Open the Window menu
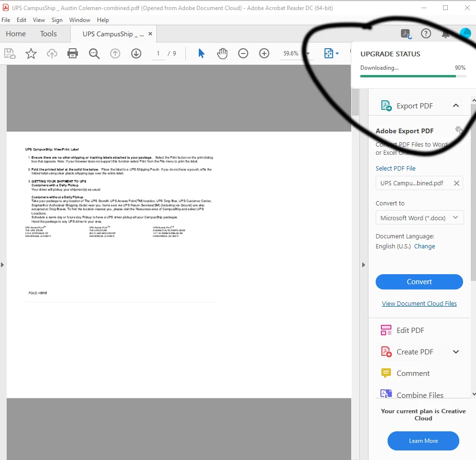This screenshot has height=460, width=476. 79,20
